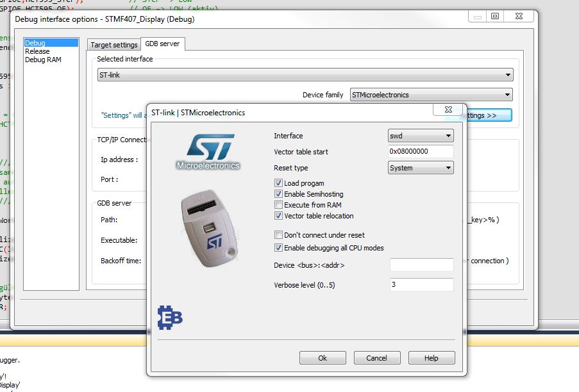Image resolution: width=579 pixels, height=392 pixels.
Task: Click the ST Microelectronics logo
Action: point(208,152)
